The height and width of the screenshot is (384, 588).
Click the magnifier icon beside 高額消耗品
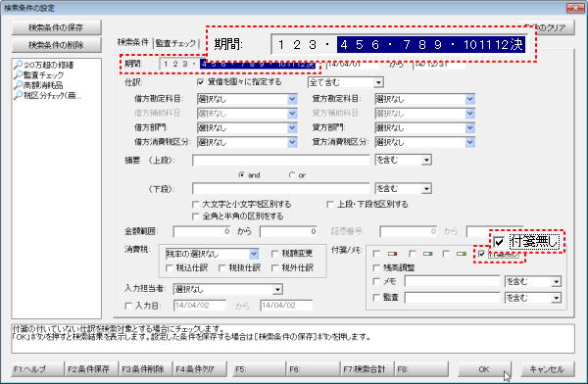tap(18, 85)
